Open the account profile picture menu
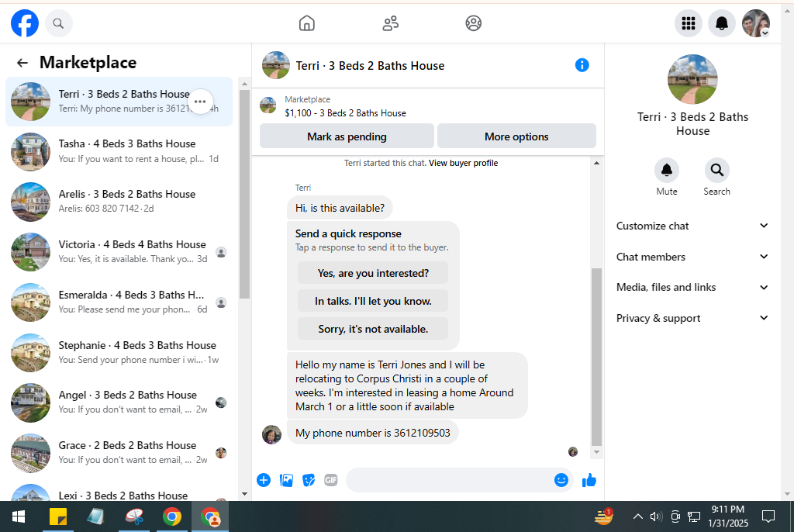 (756, 23)
